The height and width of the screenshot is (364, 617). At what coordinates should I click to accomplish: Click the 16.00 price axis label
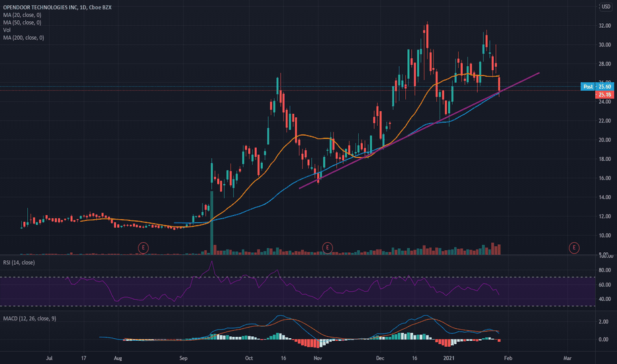click(x=605, y=178)
